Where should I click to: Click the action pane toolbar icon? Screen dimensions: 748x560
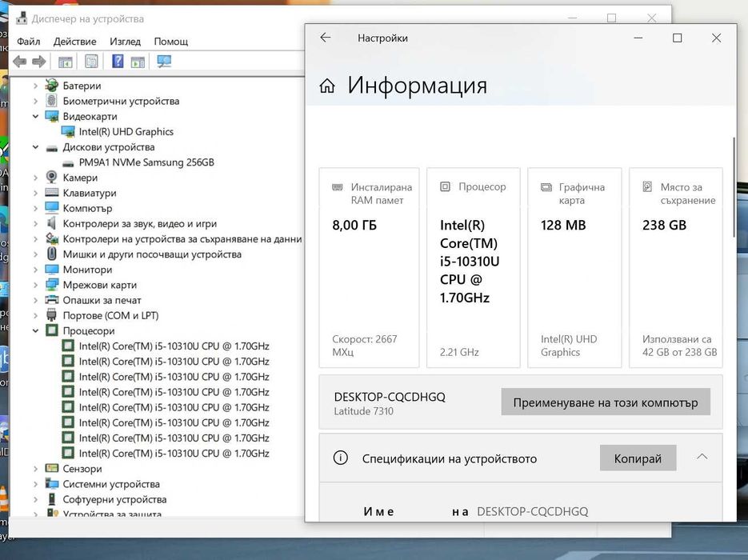click(138, 62)
